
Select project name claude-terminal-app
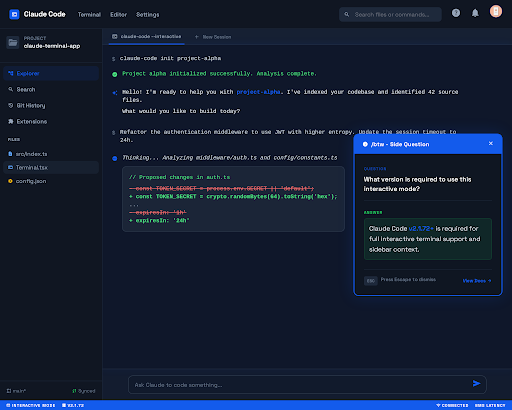(x=52, y=46)
